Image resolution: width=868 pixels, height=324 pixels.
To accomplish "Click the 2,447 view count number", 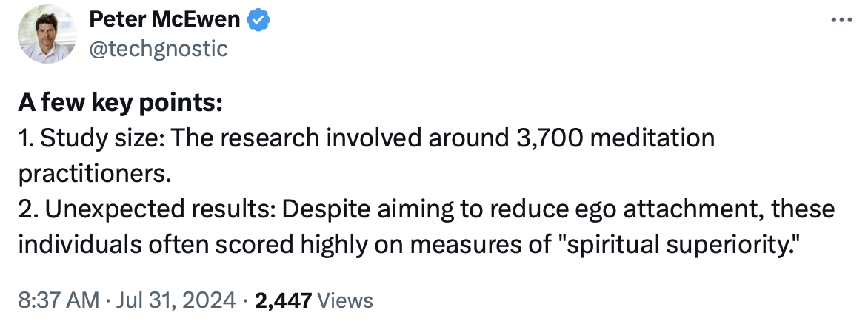I will click(283, 300).
